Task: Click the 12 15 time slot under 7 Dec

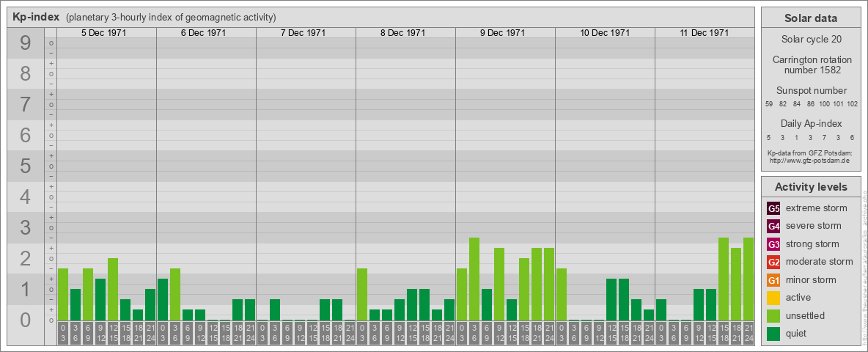Action: click(312, 334)
